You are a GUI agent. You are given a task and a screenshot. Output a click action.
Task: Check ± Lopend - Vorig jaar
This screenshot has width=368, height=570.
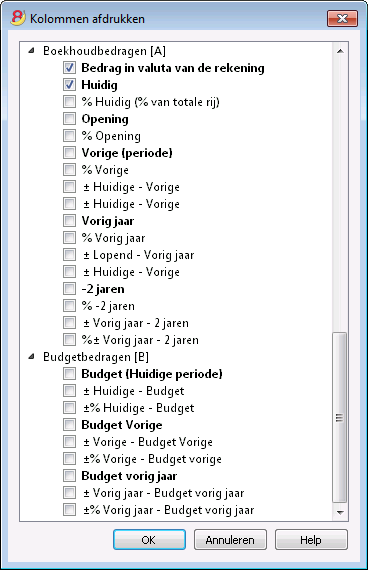pos(69,254)
